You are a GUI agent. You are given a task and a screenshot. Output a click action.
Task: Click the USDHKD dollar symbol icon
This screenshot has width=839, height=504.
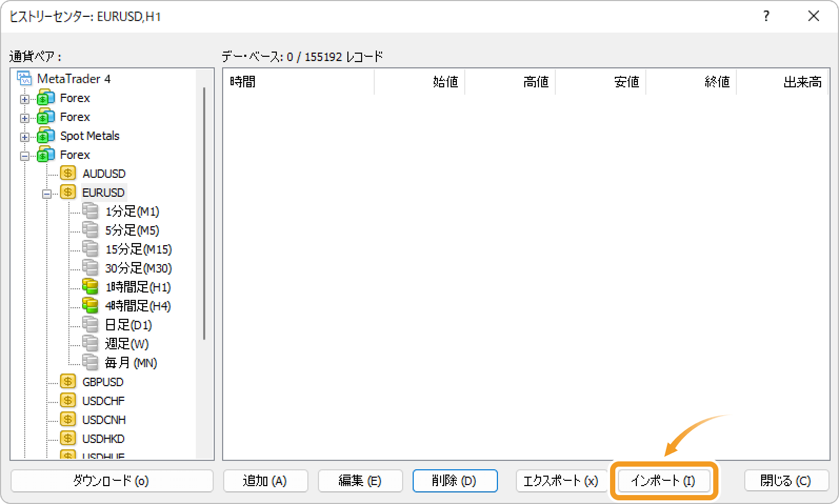68,438
